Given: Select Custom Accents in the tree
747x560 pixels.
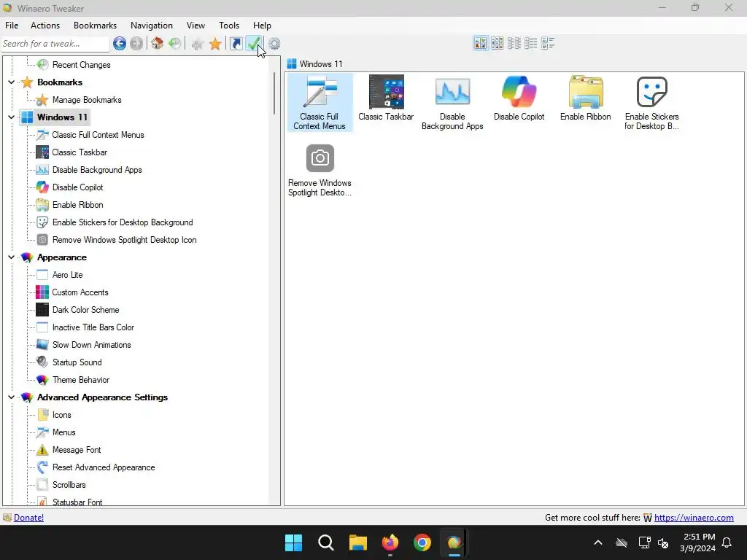Looking at the screenshot, I should point(80,292).
